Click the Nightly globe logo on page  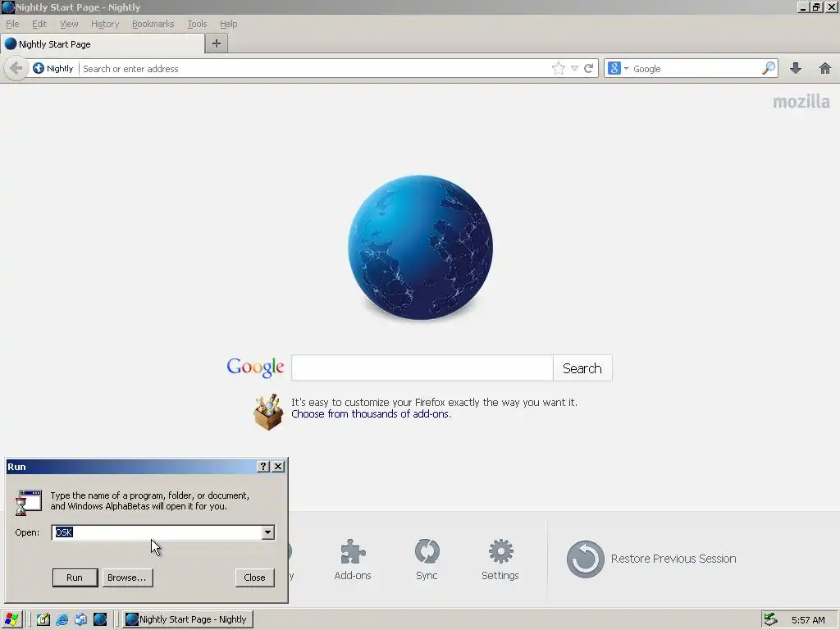(x=421, y=248)
